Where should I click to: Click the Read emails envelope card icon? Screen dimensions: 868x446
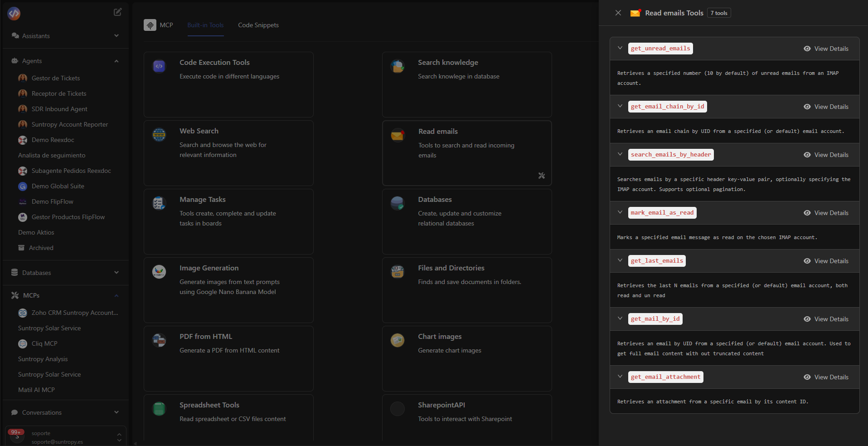[398, 135]
